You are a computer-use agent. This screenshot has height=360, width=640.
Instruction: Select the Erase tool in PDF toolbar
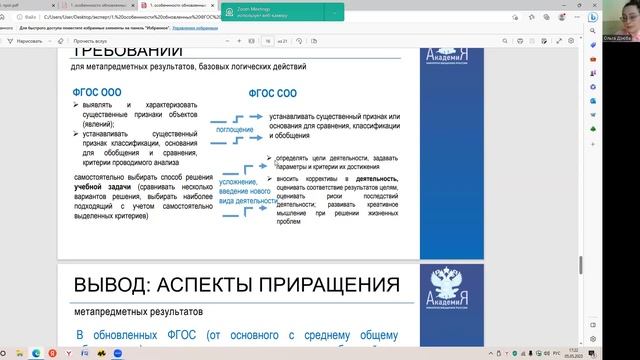(61, 41)
